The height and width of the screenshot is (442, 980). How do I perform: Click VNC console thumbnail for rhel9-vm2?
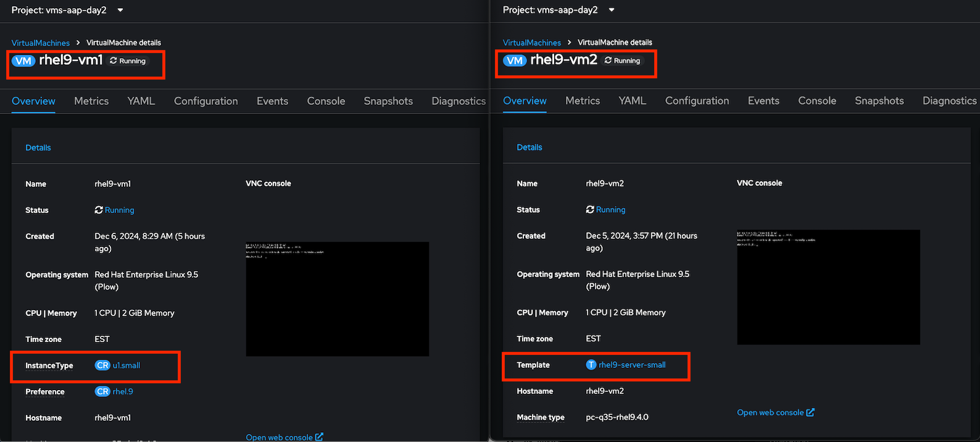[828, 287]
